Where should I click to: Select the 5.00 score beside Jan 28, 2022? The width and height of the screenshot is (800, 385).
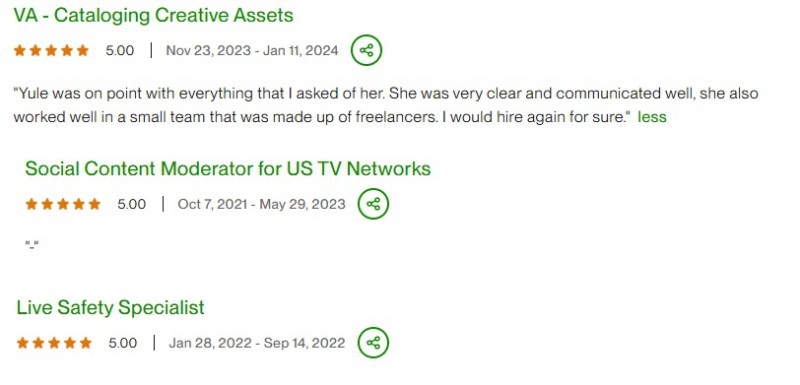coord(123,343)
